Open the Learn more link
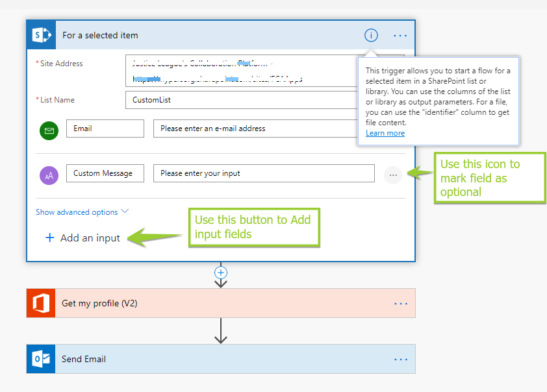This screenshot has height=392, width=547. [385, 133]
